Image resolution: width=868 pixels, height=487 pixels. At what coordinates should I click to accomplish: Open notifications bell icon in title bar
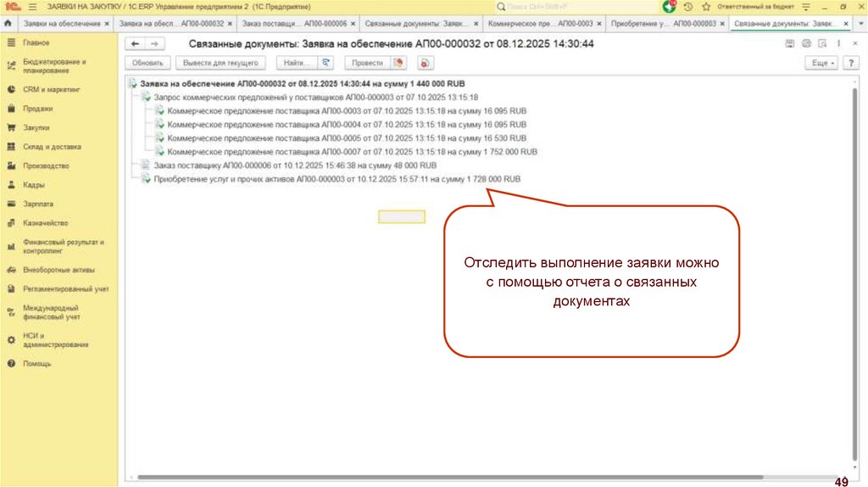(670, 7)
